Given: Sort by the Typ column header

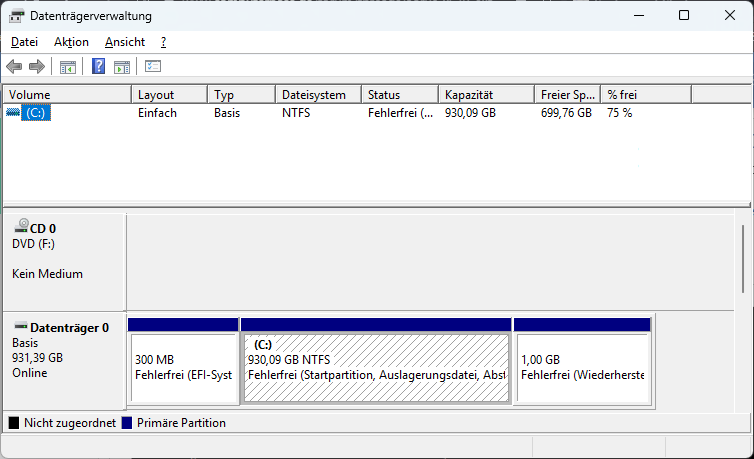Looking at the screenshot, I should point(242,95).
